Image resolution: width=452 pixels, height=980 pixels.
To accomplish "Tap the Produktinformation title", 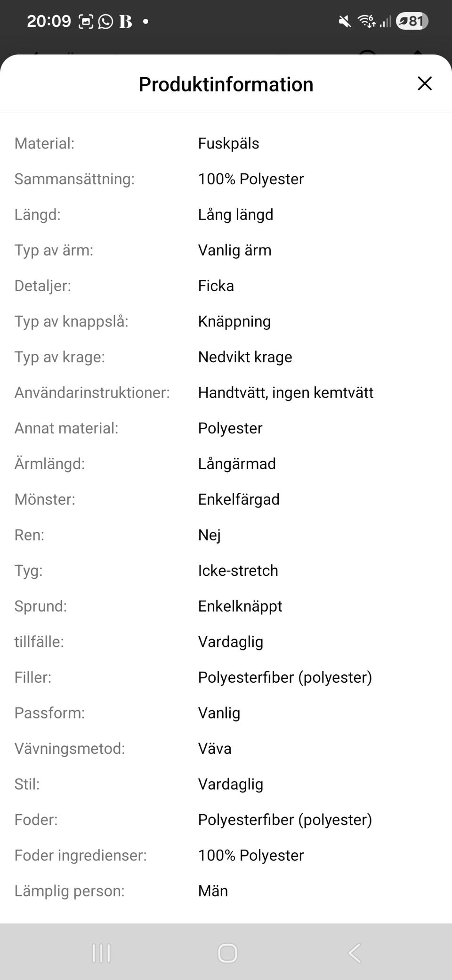I will pos(226,83).
